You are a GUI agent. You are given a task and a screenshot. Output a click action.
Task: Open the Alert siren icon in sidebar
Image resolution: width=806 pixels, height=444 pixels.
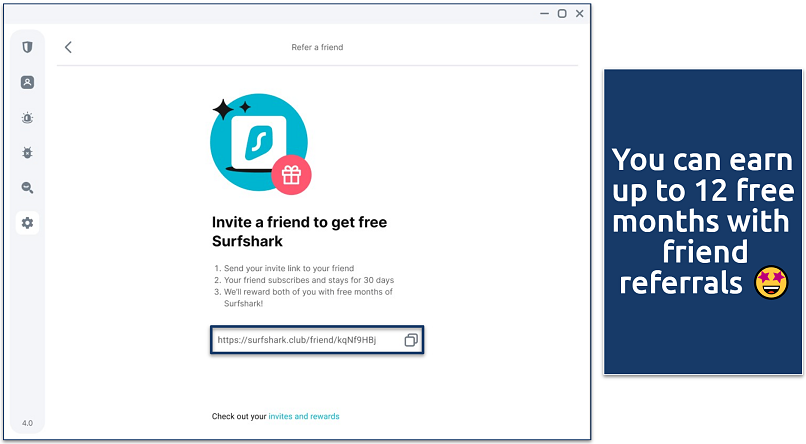point(27,118)
